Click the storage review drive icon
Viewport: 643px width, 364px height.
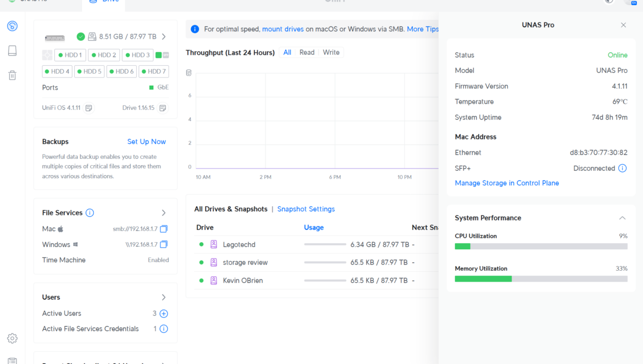pos(214,262)
